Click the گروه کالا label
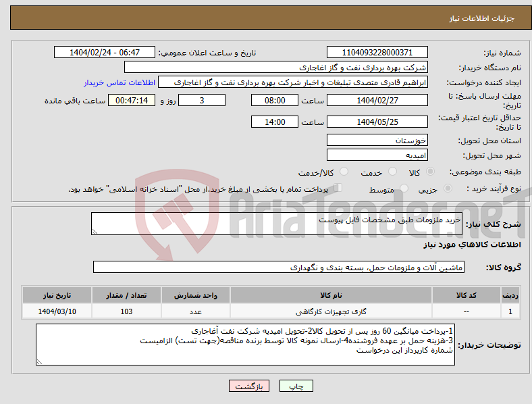This screenshot has height=404, width=532. tap(504, 267)
